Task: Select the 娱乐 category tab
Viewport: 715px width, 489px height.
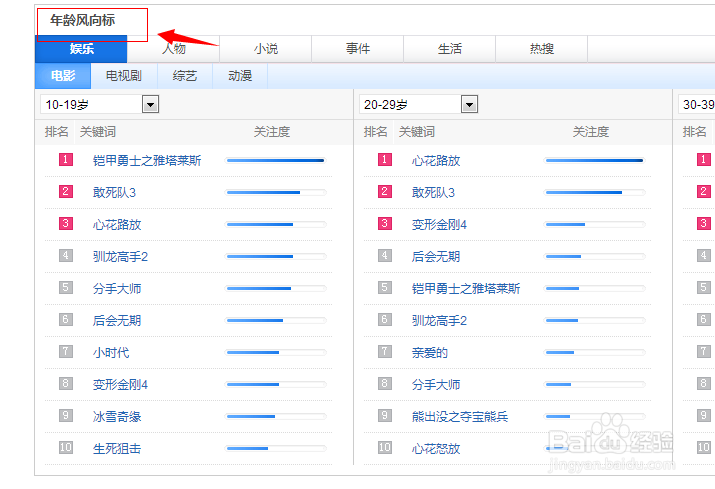Action: 81,49
